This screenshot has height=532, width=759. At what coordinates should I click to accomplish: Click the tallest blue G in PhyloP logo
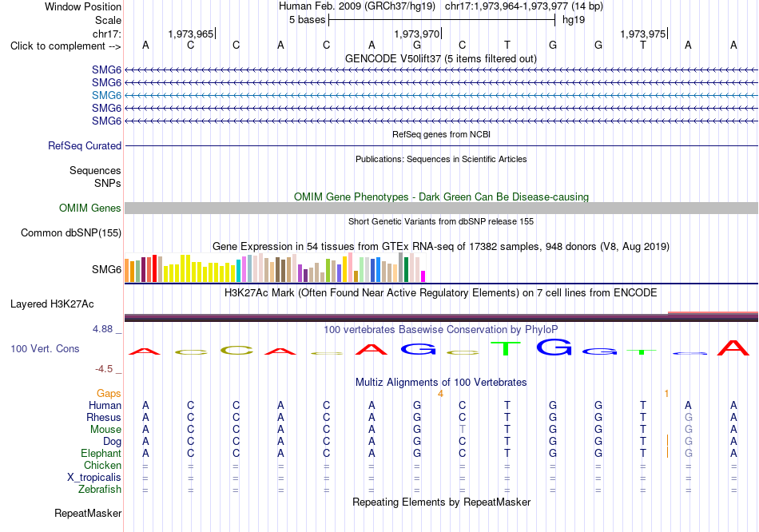coord(554,347)
